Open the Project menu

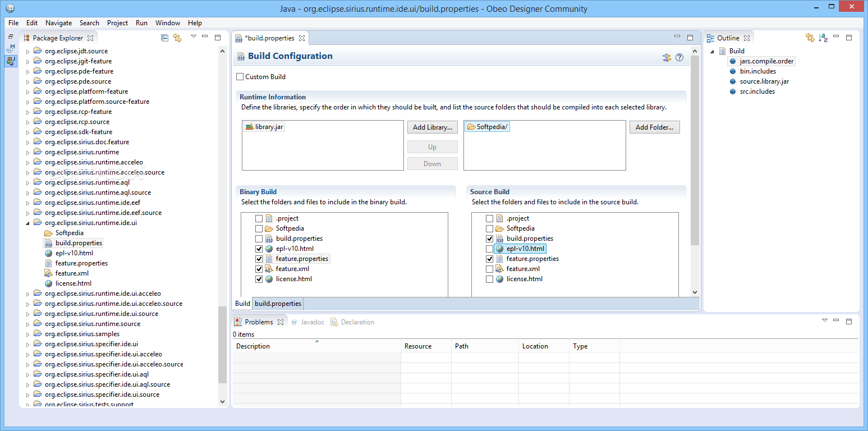tap(117, 23)
